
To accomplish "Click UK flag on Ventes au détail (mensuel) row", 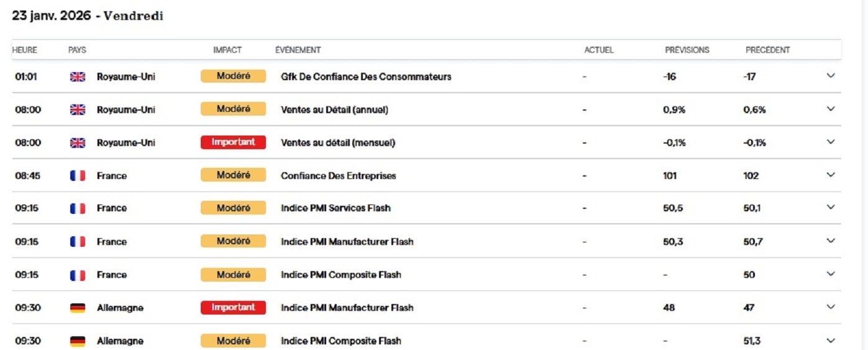I will [x=77, y=142].
